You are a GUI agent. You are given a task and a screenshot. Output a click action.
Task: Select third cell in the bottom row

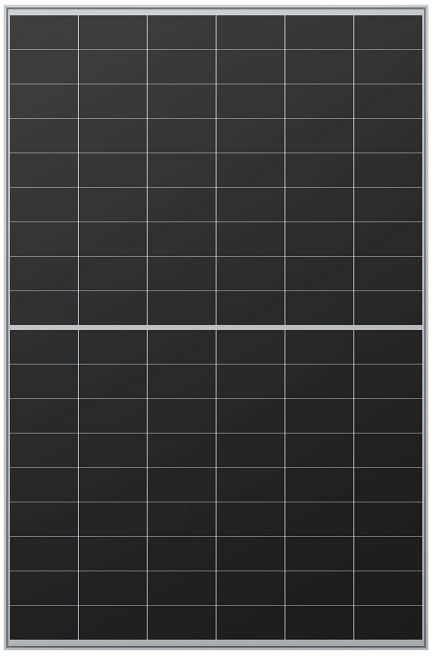point(182,623)
